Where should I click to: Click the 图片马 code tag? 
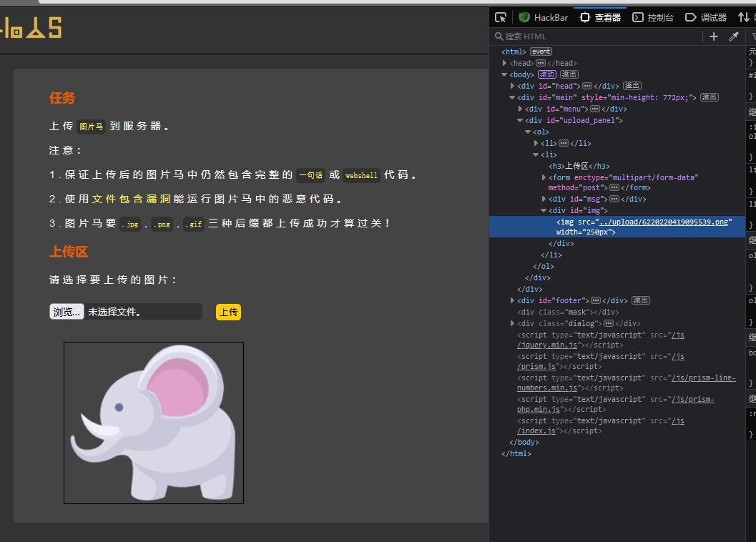(91, 127)
